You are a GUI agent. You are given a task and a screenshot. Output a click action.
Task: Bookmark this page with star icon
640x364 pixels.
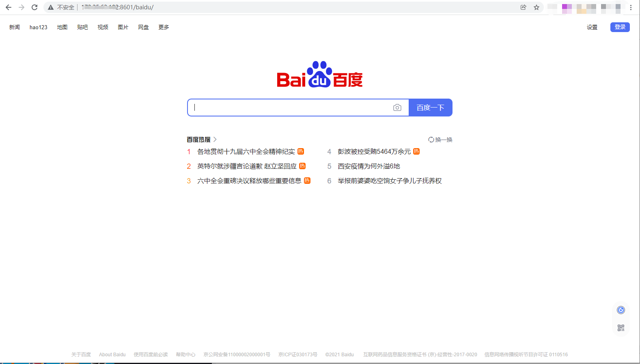537,7
